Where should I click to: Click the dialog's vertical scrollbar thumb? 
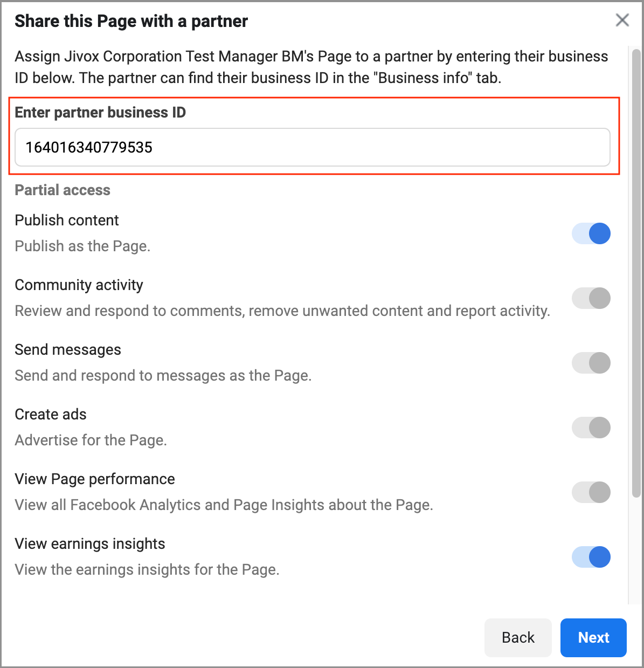636,270
